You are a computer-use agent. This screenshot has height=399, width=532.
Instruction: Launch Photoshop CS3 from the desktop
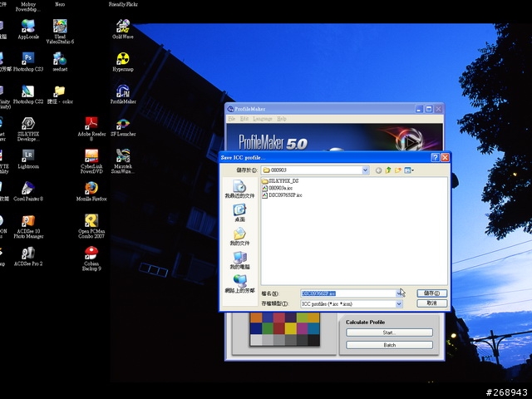(28, 62)
